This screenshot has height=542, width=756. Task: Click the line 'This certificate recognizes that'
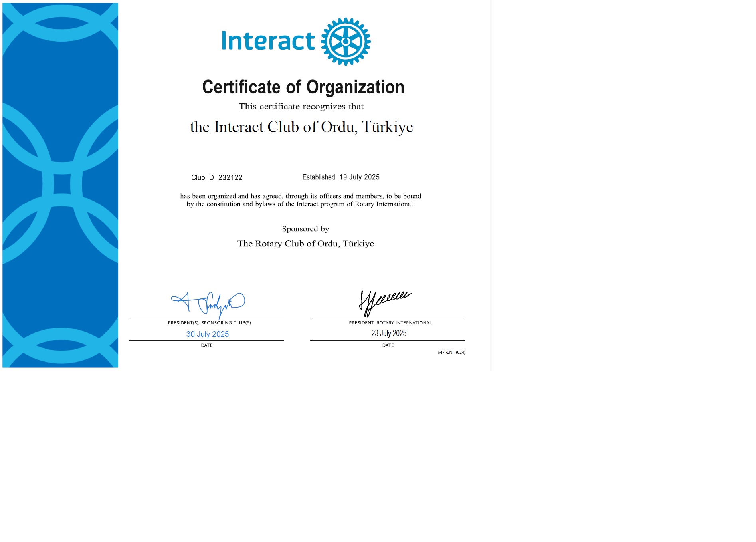301,107
